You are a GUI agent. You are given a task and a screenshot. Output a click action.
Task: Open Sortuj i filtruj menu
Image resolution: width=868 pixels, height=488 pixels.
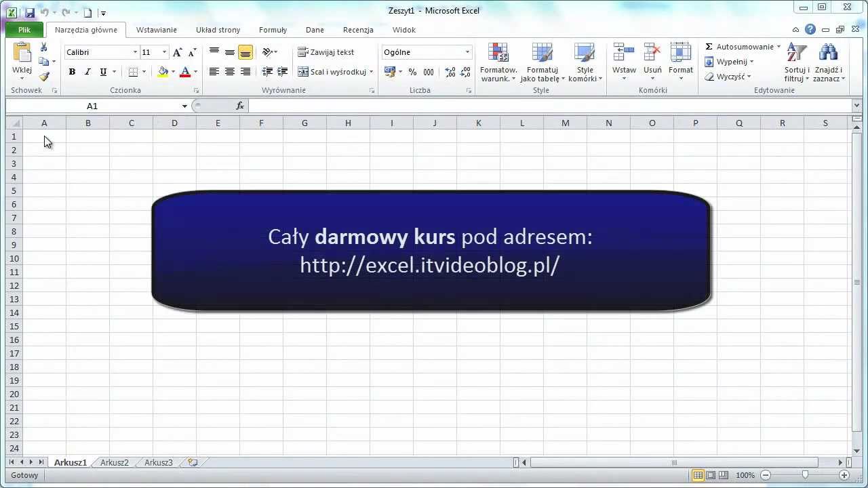tap(797, 62)
